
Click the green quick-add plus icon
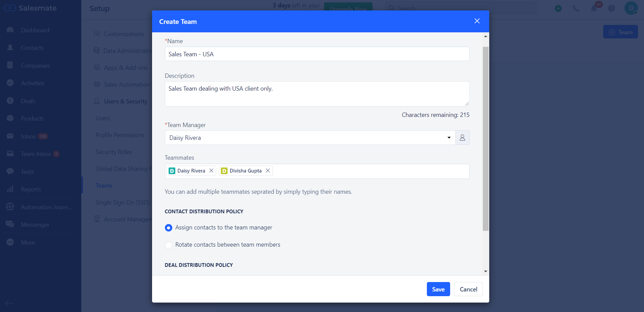558,8
